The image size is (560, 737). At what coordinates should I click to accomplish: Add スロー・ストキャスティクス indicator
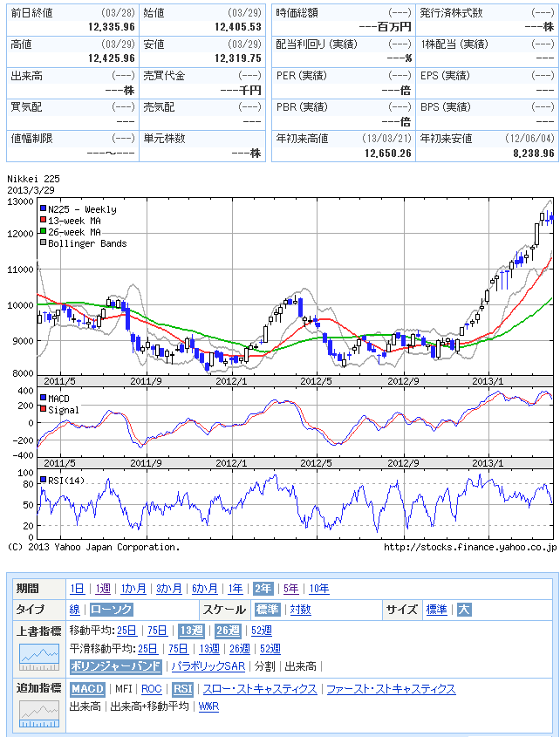click(260, 689)
